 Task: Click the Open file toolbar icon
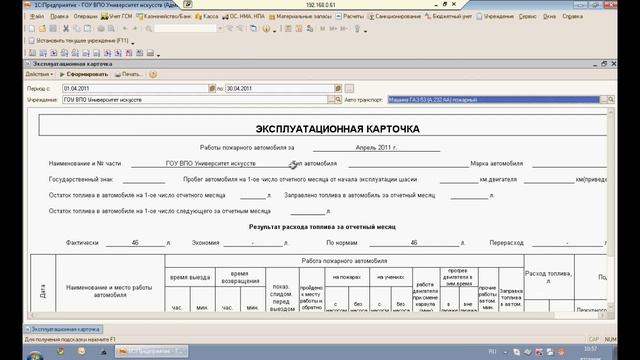(42, 29)
